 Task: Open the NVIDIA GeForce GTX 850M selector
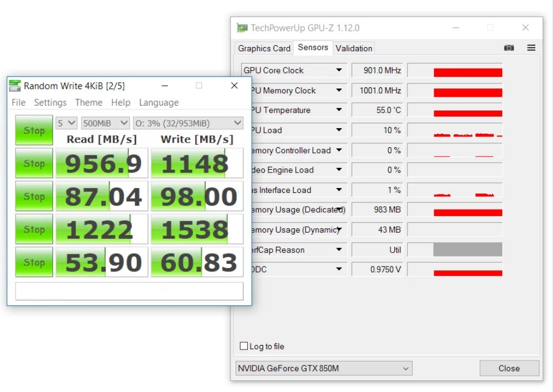click(x=324, y=368)
